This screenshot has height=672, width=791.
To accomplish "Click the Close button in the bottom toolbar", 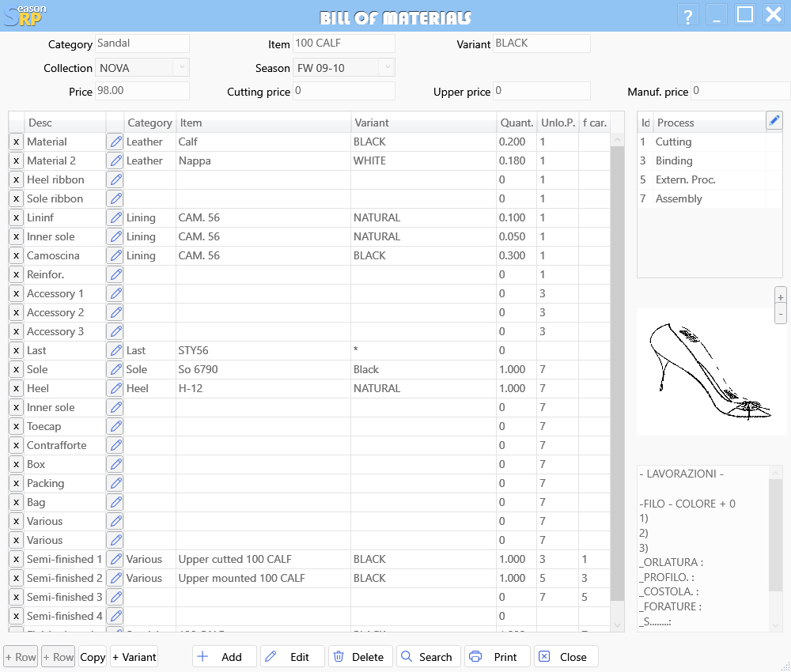I will (566, 657).
